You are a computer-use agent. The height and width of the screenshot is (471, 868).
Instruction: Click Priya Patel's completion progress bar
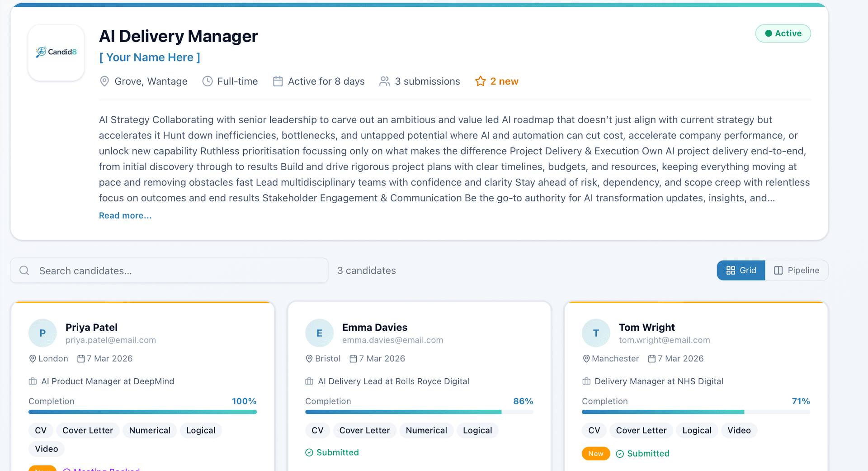point(142,412)
